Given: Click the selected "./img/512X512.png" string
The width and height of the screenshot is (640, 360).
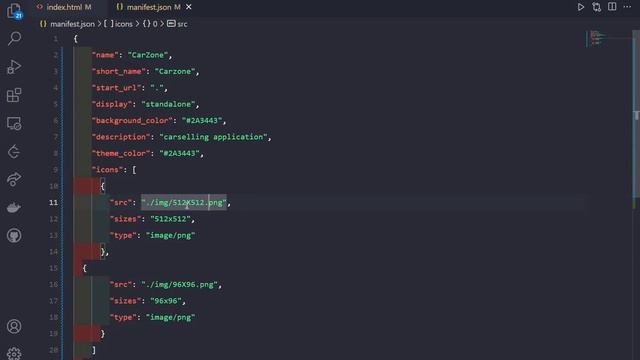Looking at the screenshot, I should (184, 202).
